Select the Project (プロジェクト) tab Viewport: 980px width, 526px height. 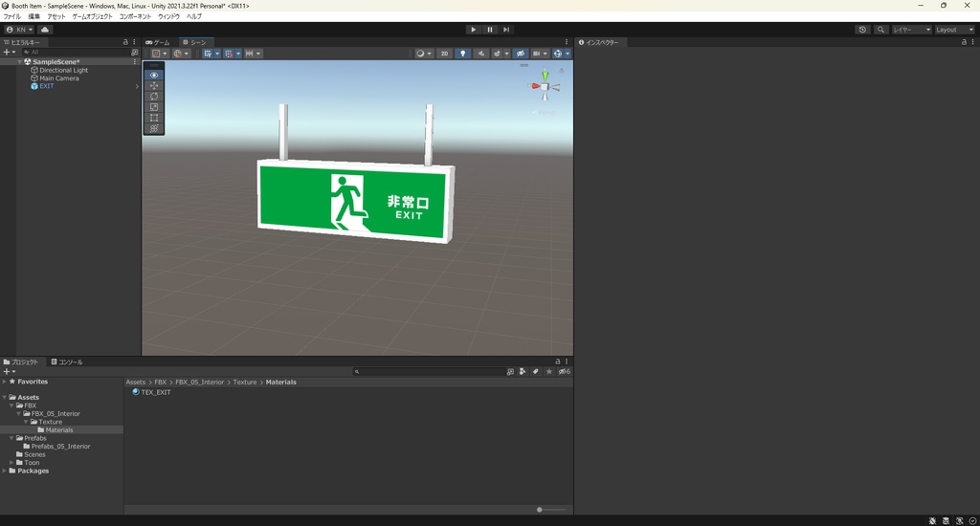(x=21, y=362)
